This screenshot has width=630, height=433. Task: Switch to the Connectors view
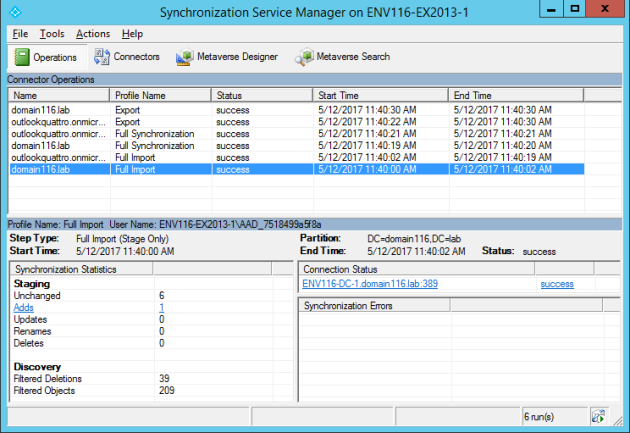point(127,57)
